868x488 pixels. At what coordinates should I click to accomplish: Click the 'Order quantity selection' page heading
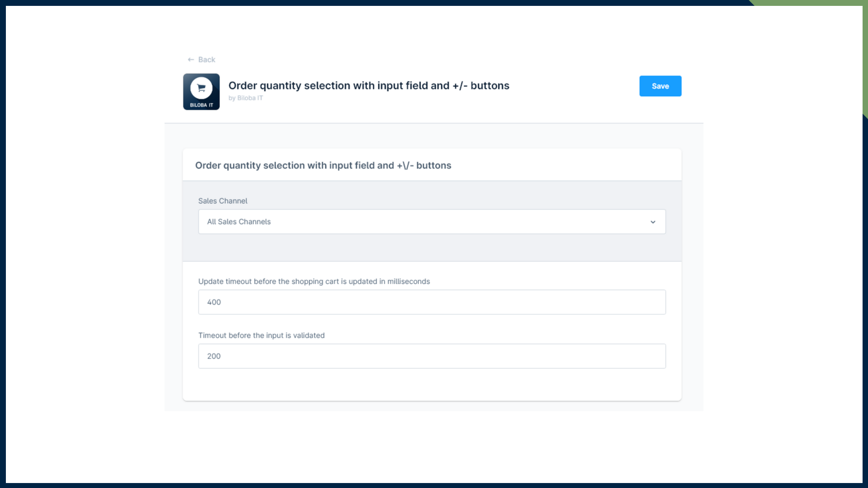pyautogui.click(x=369, y=85)
